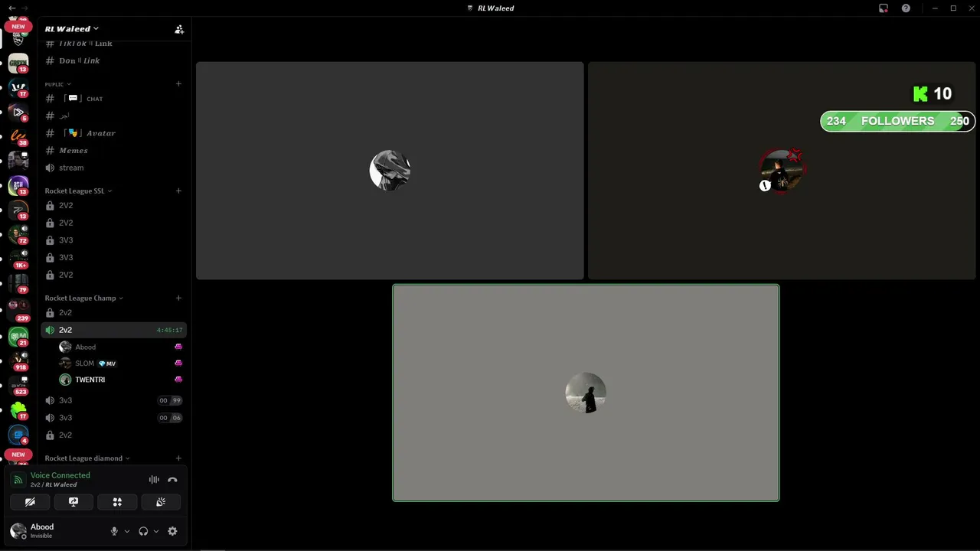Join the stream voice channel
The height and width of the screenshot is (551, 980).
(113, 168)
